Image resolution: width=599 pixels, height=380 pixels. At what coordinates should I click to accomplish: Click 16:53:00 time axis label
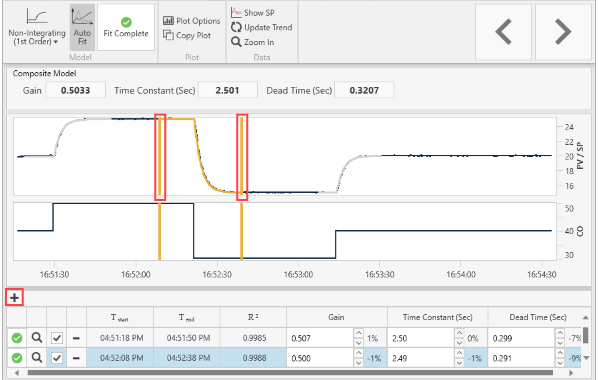pyautogui.click(x=298, y=275)
